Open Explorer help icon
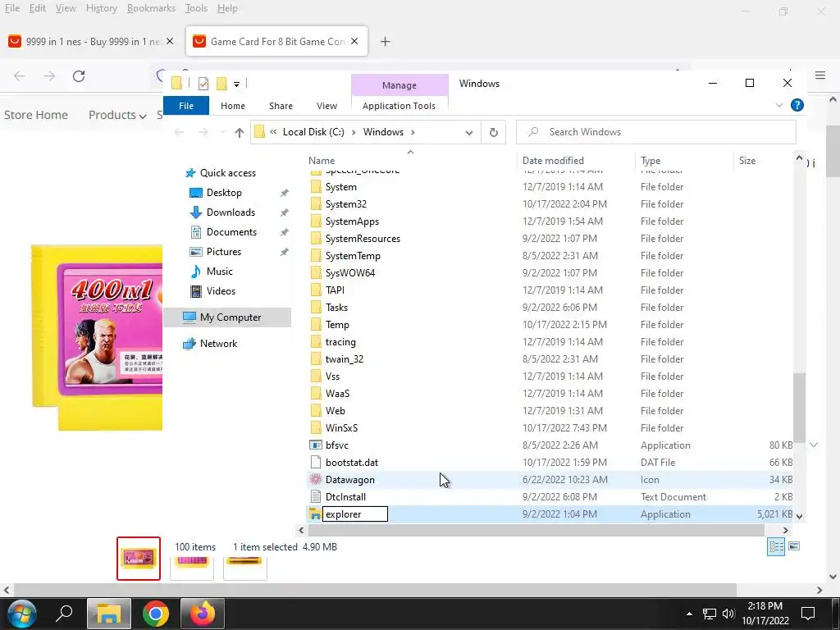 coord(797,105)
